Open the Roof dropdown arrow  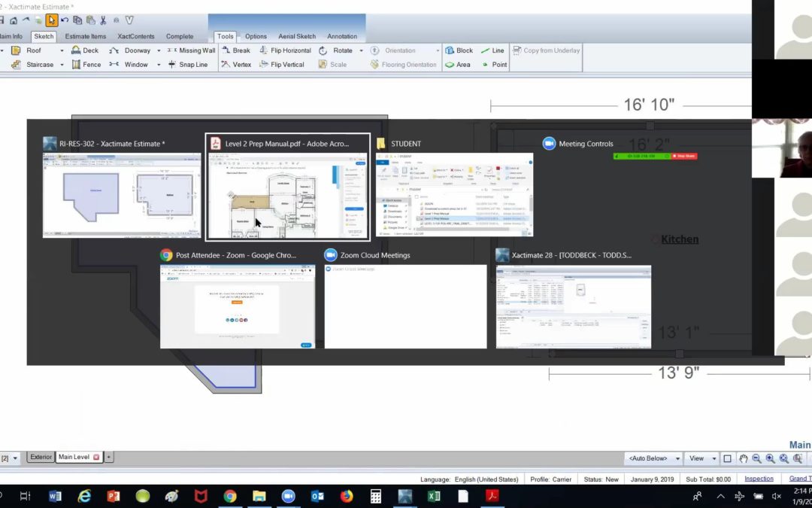point(62,51)
